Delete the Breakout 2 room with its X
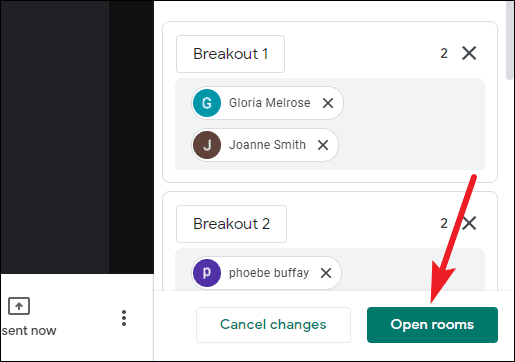515x362 pixels. click(470, 223)
